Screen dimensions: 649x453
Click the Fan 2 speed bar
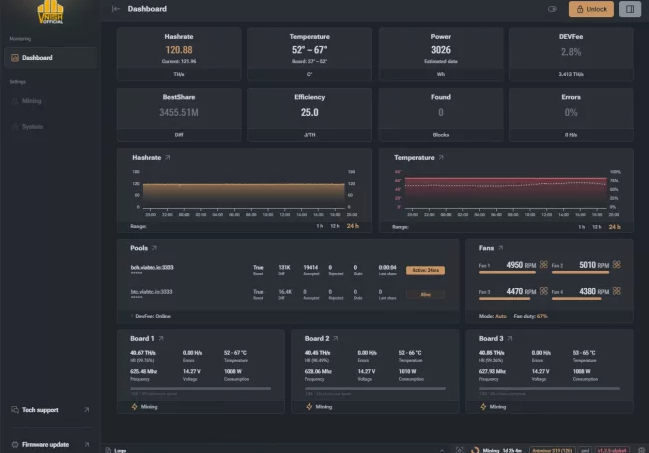click(x=580, y=272)
